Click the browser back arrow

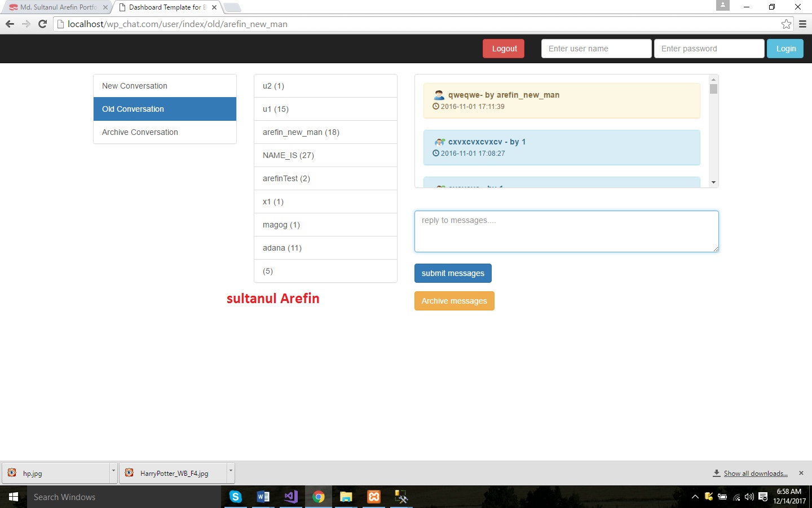tap(10, 24)
